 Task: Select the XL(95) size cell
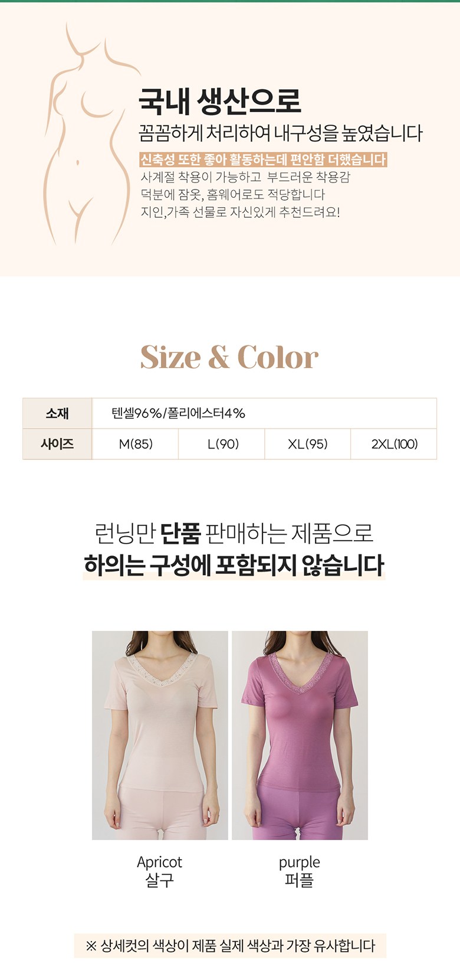click(308, 444)
